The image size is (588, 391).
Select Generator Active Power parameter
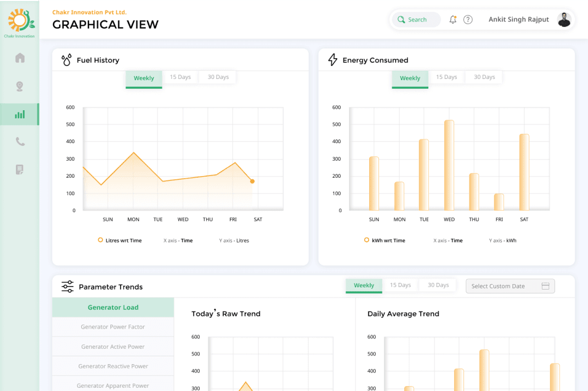tap(113, 347)
